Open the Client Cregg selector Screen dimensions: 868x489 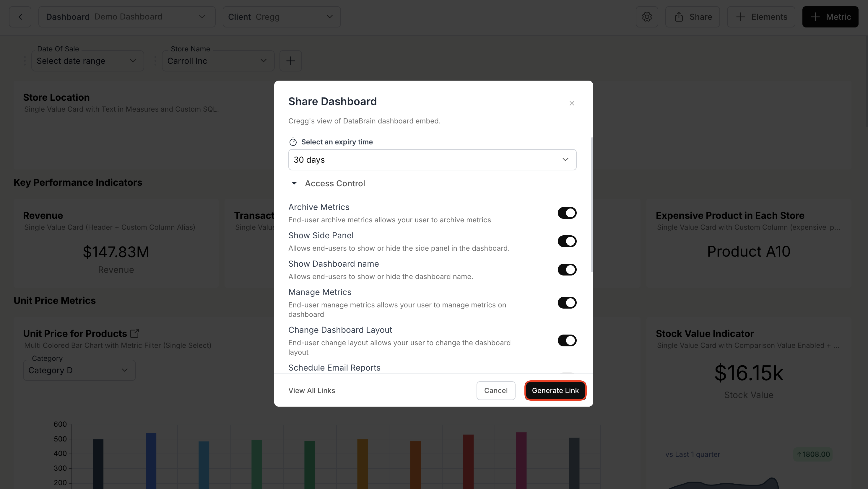pos(282,17)
